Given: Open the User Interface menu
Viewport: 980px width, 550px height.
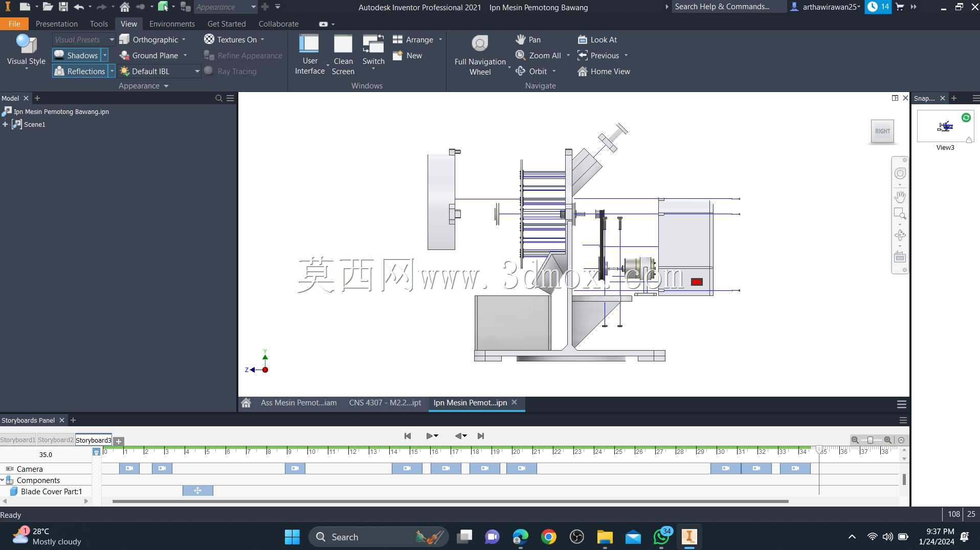Looking at the screenshot, I should click(x=309, y=55).
